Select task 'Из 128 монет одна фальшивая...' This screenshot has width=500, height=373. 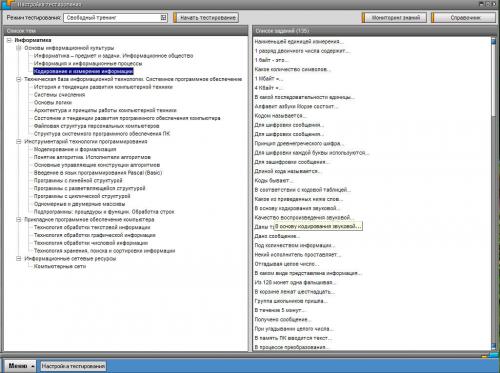(x=295, y=282)
